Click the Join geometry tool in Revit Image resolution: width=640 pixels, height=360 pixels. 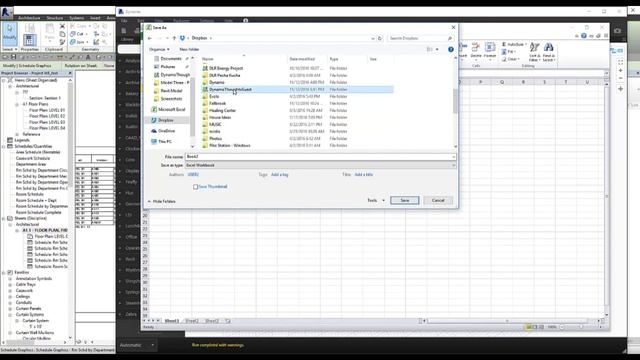[x=78, y=42]
